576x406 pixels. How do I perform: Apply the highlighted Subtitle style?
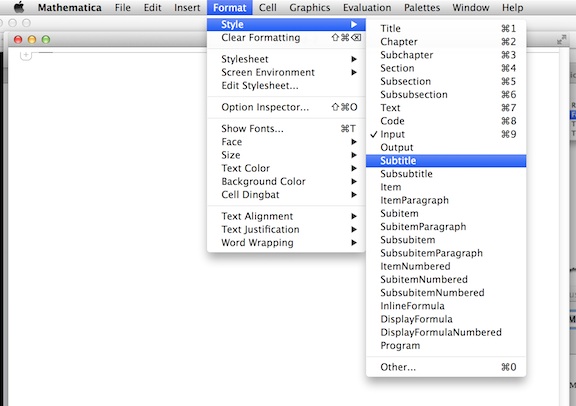[x=446, y=161]
